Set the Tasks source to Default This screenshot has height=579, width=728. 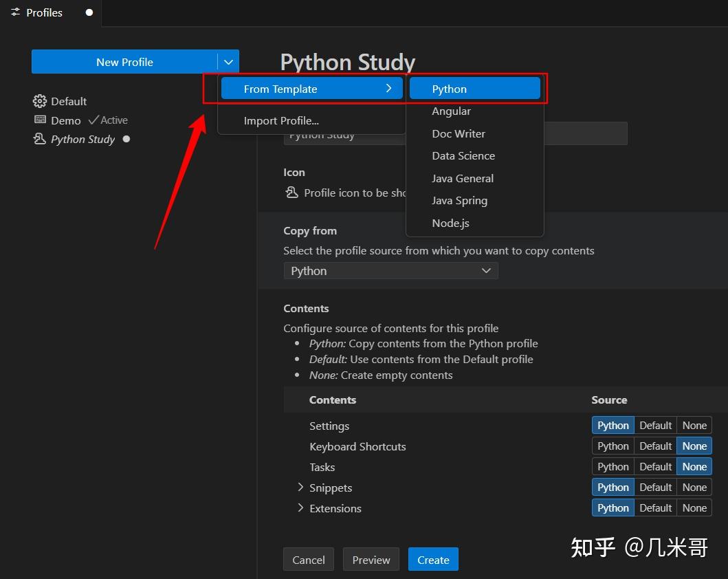point(654,466)
